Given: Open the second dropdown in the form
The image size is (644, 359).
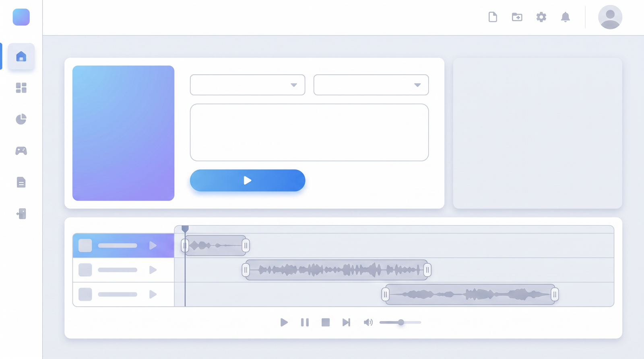Looking at the screenshot, I should pyautogui.click(x=371, y=85).
